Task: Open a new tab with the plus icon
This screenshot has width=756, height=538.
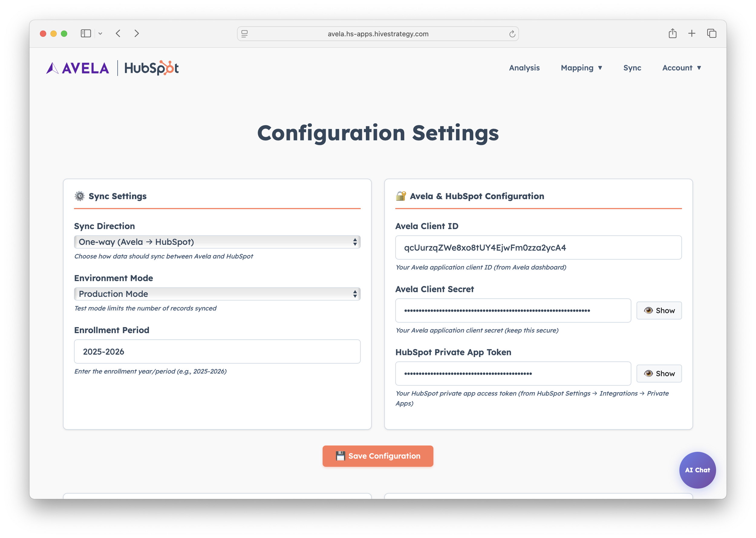Action: pyautogui.click(x=692, y=34)
